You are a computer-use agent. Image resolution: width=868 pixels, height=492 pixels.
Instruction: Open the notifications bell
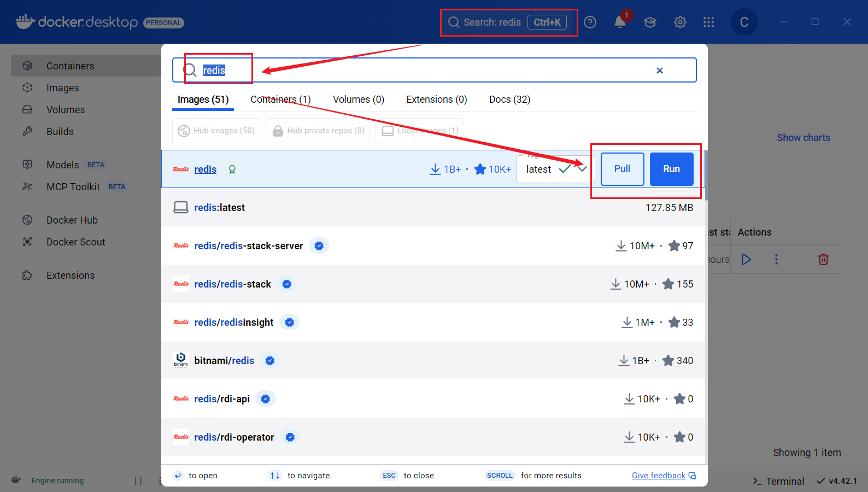pyautogui.click(x=620, y=22)
